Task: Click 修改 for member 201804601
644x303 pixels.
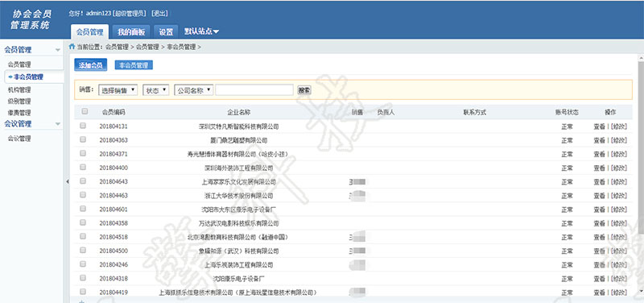Action: point(619,210)
